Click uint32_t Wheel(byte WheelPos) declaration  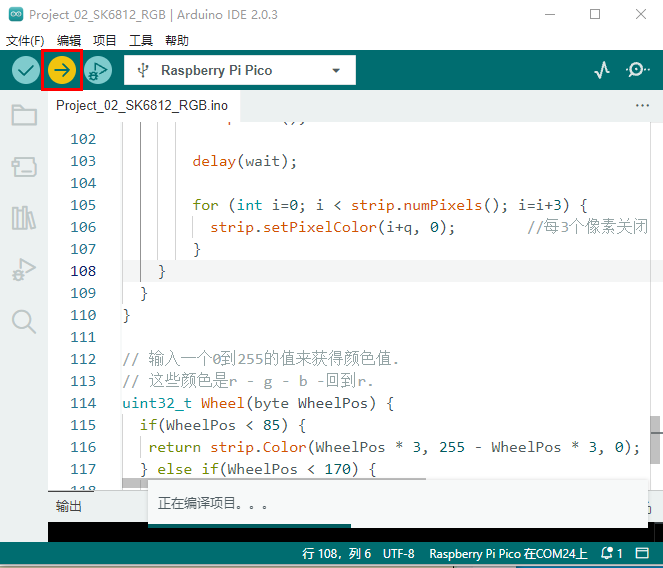click(x=258, y=403)
